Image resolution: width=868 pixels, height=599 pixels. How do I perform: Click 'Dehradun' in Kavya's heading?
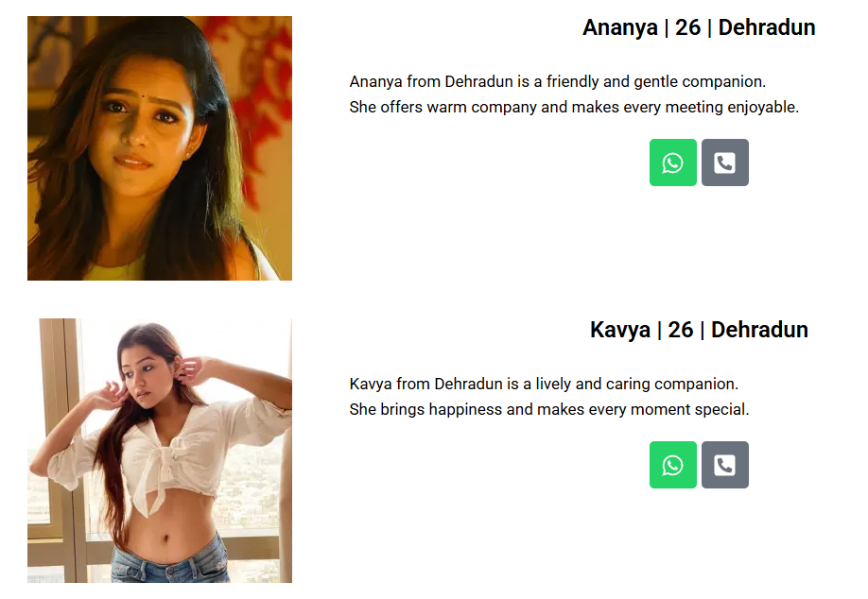click(759, 330)
